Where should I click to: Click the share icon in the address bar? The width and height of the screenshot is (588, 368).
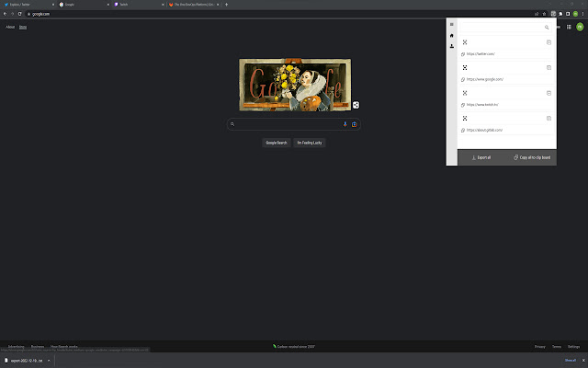pyautogui.click(x=537, y=14)
